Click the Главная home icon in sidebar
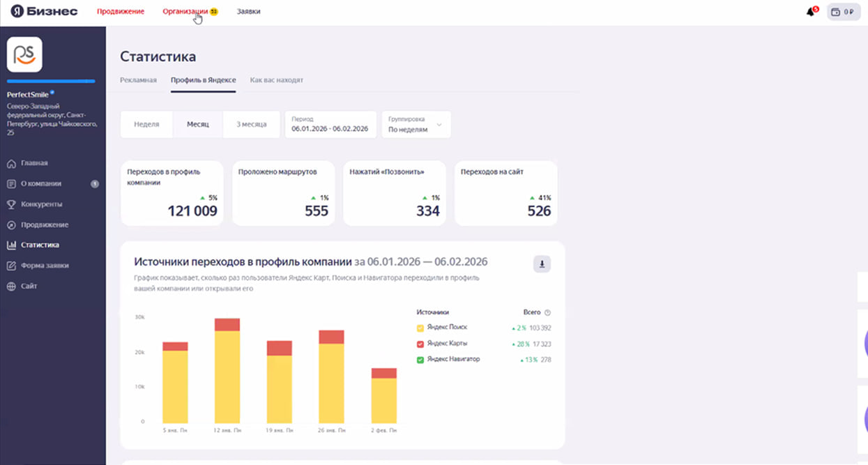The height and width of the screenshot is (465, 868). point(11,163)
